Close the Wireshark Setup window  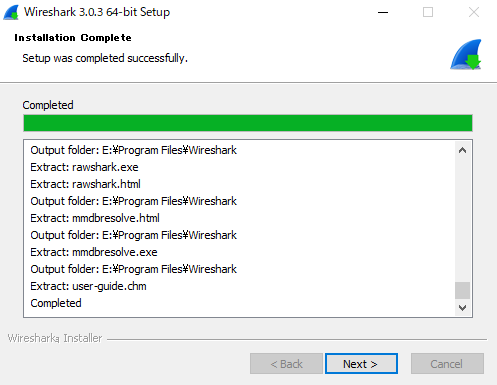coord(474,13)
